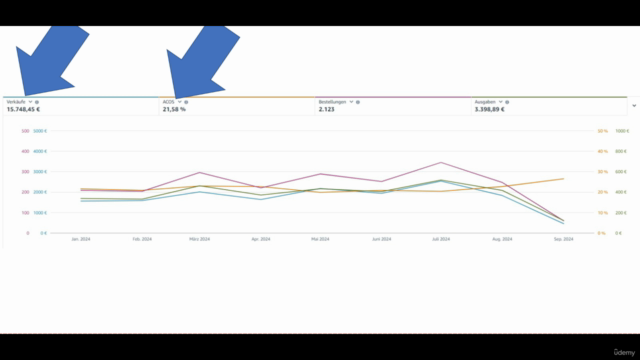The height and width of the screenshot is (360, 640).
Task: Click the Juni 2024 axis label
Action: (x=381, y=239)
